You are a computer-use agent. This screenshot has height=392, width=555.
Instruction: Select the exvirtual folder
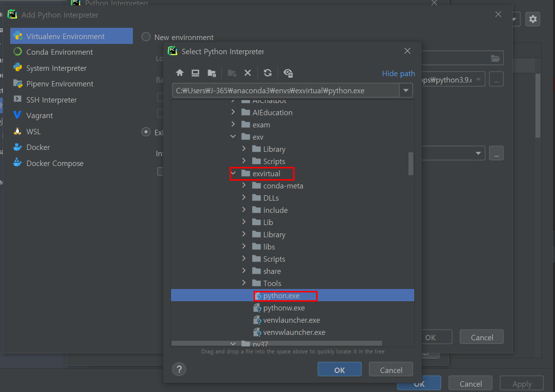coord(292,173)
